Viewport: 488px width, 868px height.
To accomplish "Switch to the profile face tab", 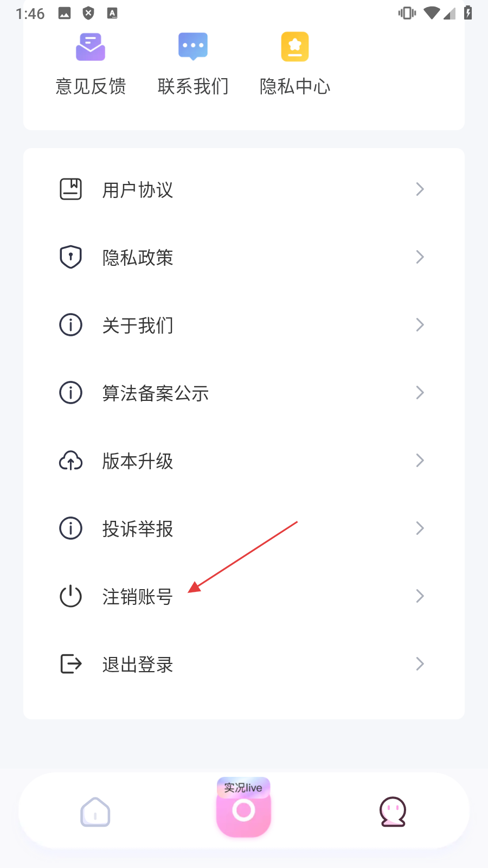I will 393,812.
